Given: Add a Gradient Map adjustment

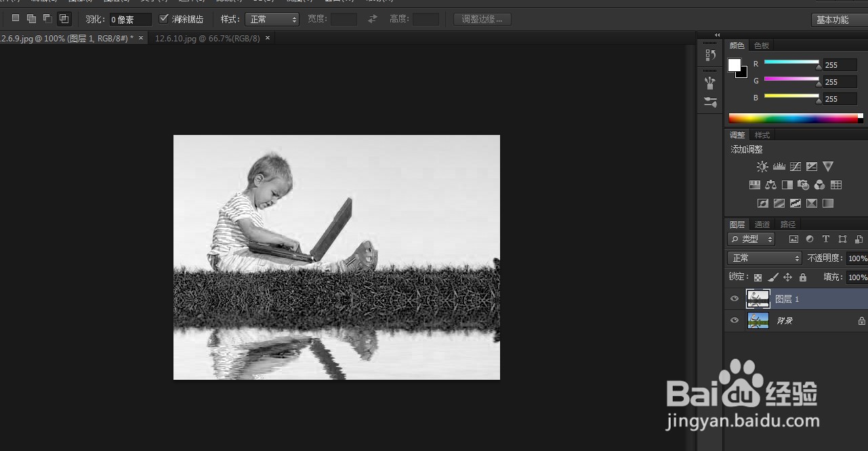Looking at the screenshot, I should [828, 203].
